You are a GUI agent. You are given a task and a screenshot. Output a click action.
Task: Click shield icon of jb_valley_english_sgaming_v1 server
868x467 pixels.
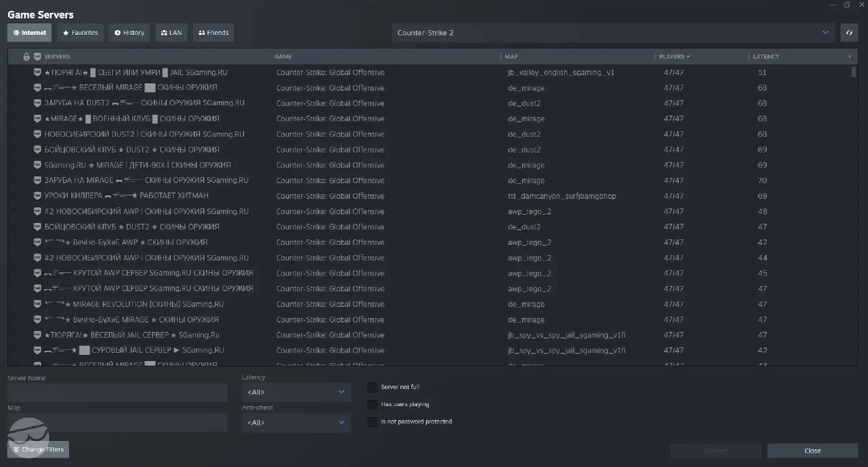tap(38, 72)
